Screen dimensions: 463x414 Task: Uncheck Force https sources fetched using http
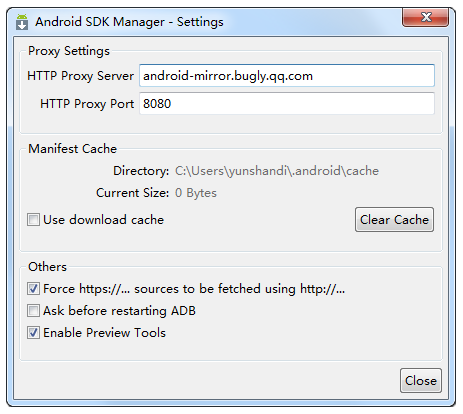(33, 289)
